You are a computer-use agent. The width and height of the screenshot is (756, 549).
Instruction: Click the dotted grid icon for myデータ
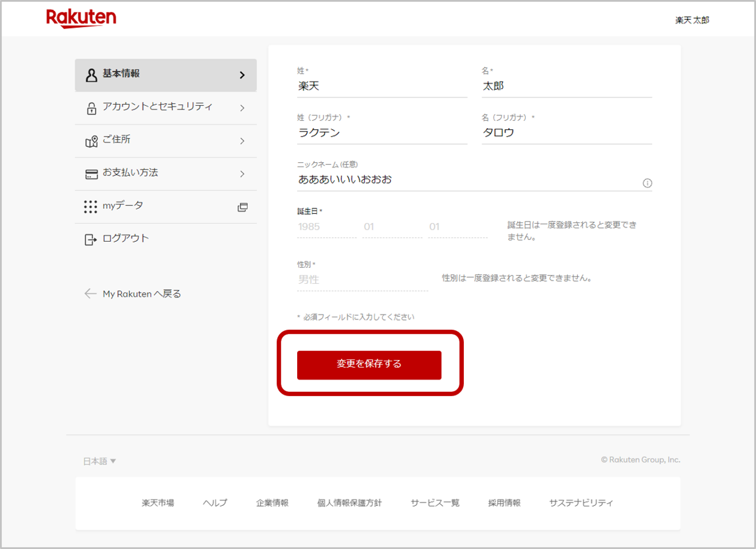[90, 207]
